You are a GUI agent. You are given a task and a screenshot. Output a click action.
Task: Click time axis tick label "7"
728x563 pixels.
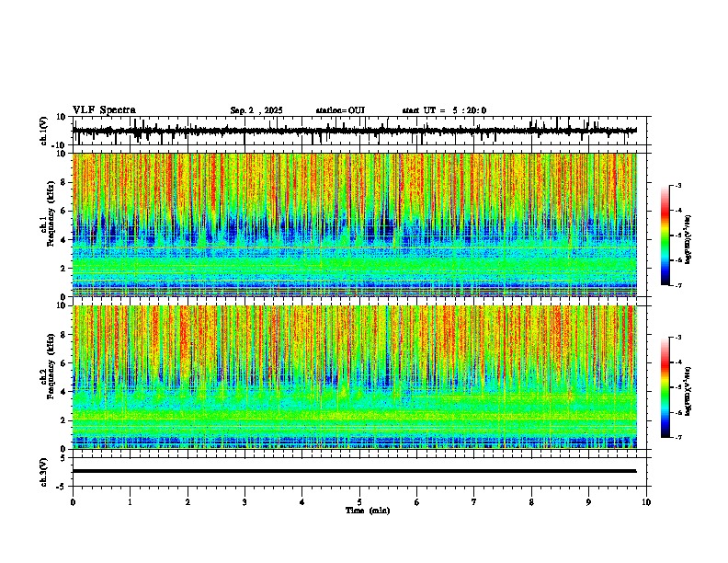click(474, 502)
